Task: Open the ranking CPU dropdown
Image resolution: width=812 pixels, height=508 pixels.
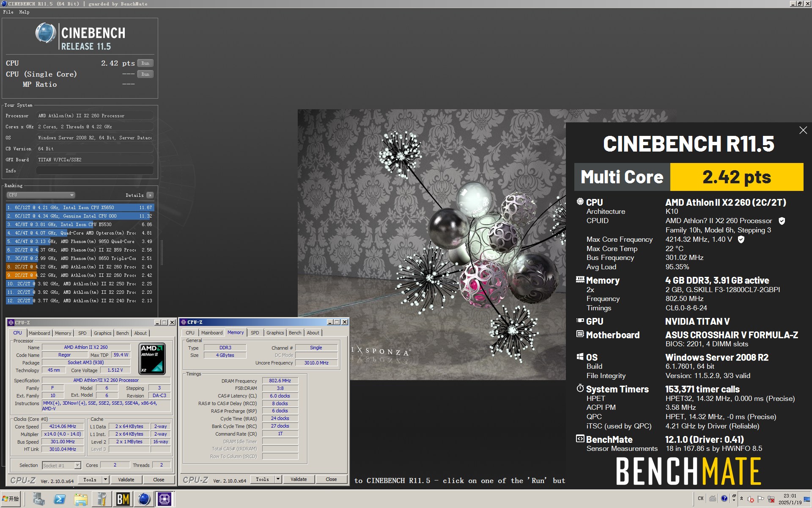Action: 41,195
